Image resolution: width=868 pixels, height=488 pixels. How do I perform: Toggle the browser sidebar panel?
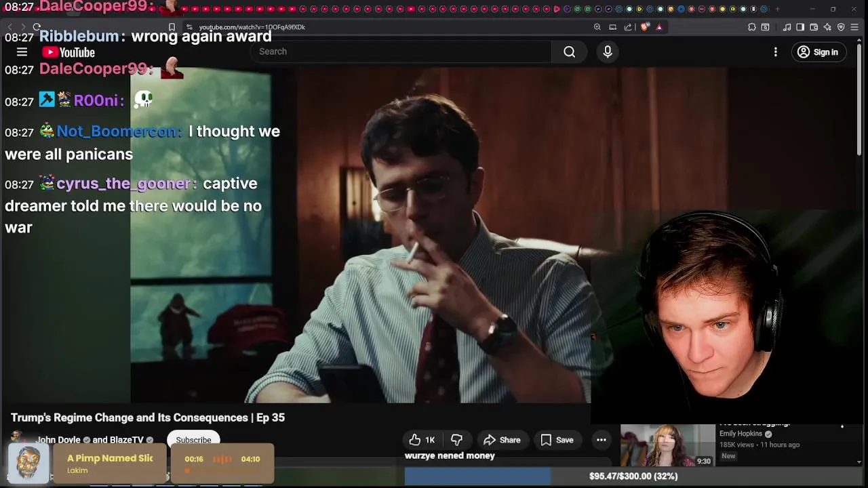pos(800,27)
